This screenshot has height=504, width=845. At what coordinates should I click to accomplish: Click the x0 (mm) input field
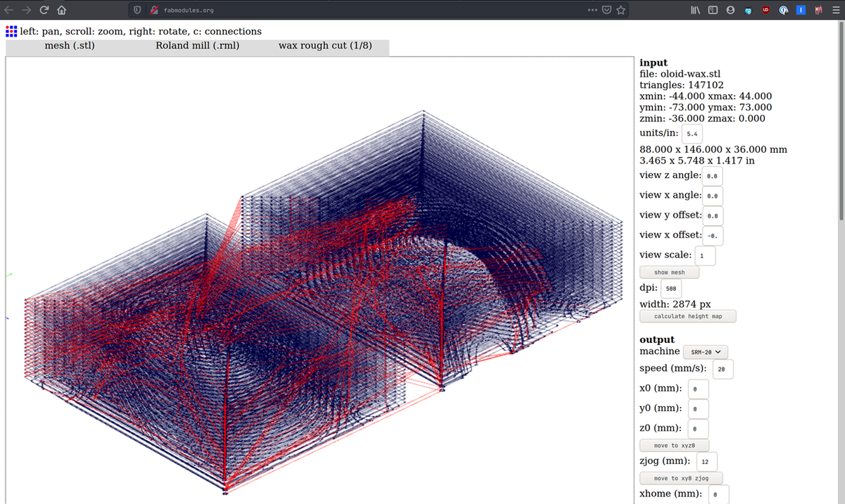coord(698,389)
